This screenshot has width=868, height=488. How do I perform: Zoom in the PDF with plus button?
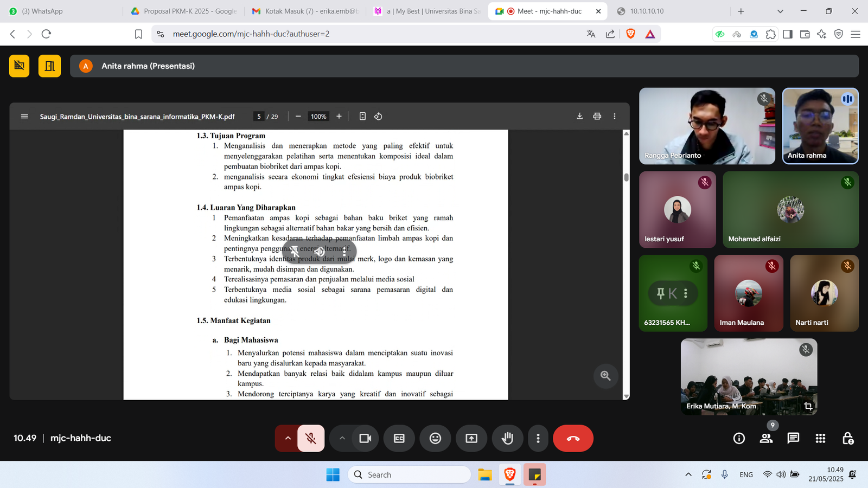click(339, 116)
